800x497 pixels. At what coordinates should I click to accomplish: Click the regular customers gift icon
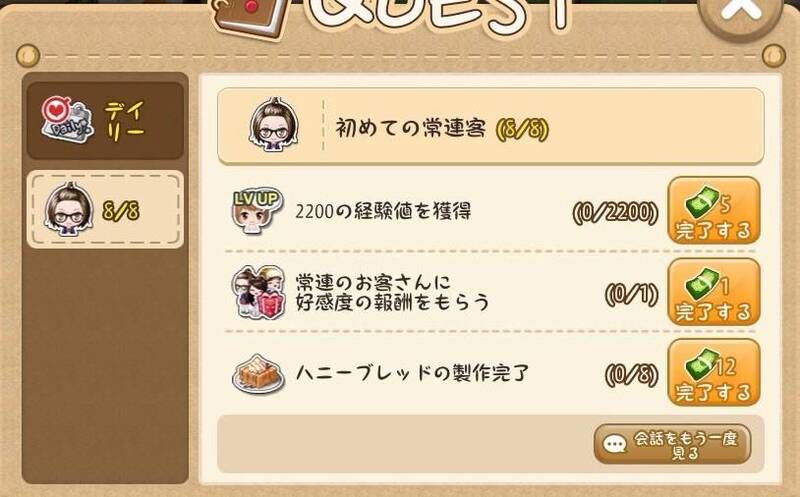coord(258,292)
